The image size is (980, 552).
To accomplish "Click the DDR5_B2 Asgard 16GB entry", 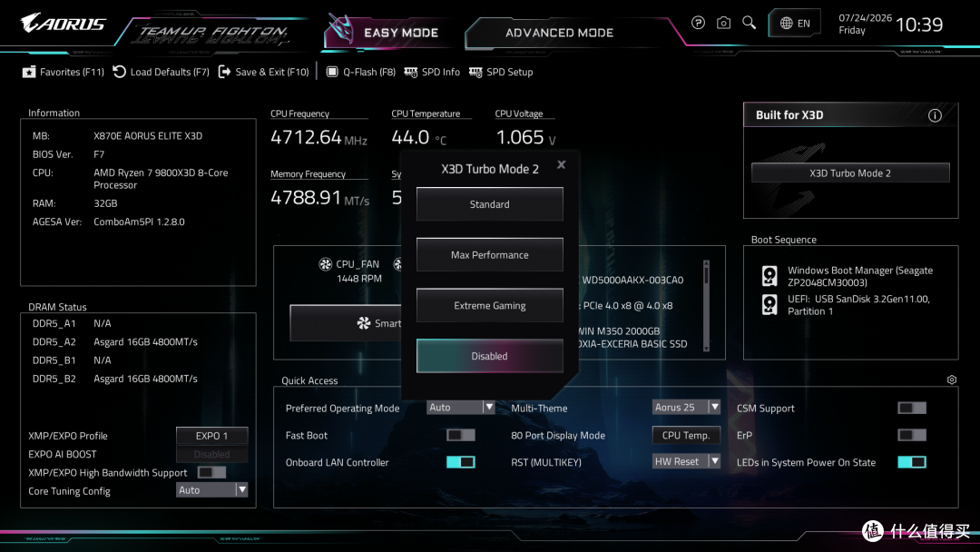I will (145, 379).
